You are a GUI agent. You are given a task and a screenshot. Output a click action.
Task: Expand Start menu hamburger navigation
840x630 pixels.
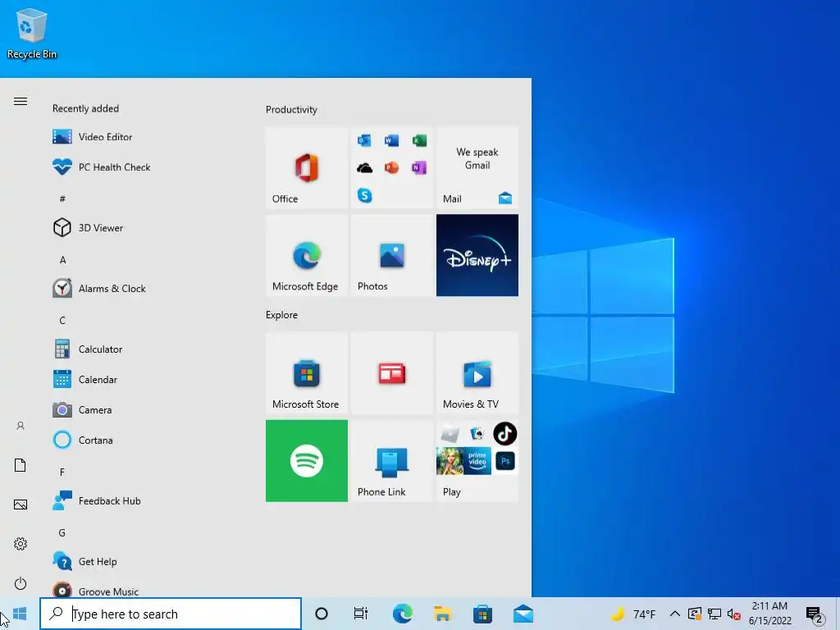[21, 101]
